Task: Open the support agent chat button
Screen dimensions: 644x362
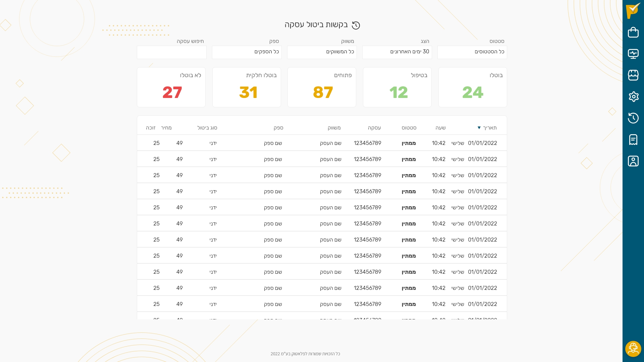Action: (633, 349)
